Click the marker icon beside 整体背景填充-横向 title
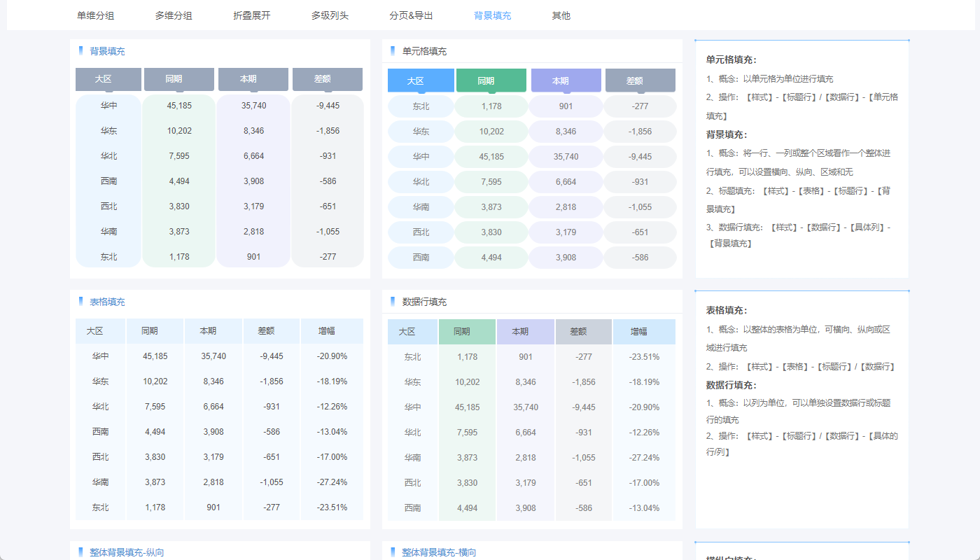980x560 pixels. click(x=392, y=552)
